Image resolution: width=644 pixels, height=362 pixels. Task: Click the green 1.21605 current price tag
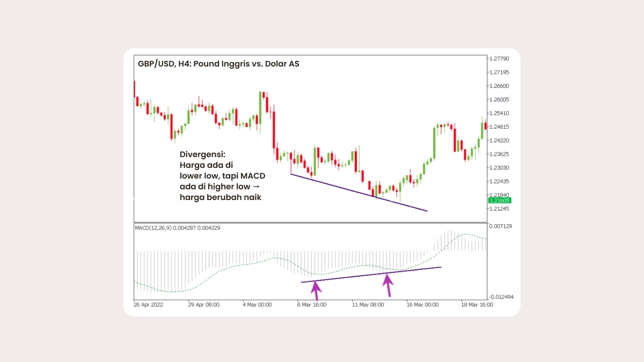coord(499,201)
